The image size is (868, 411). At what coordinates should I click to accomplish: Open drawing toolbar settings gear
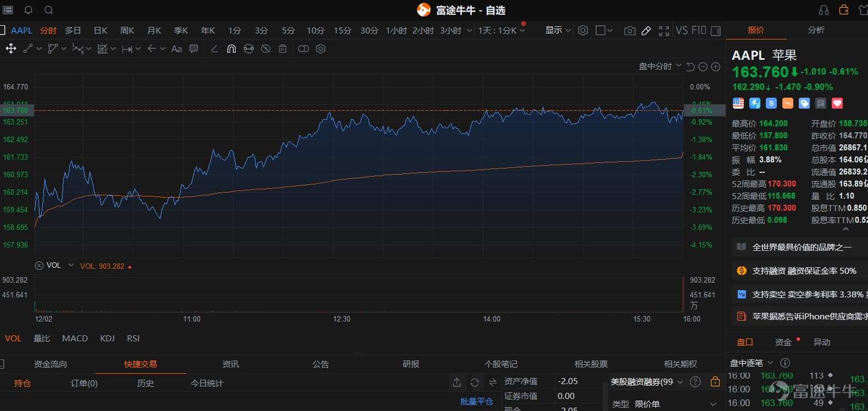tap(321, 49)
